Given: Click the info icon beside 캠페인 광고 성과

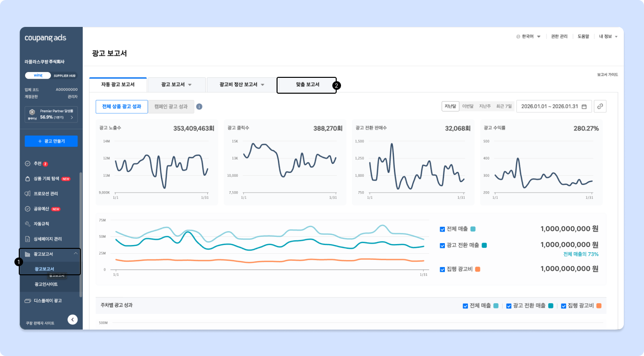Looking at the screenshot, I should pos(199,107).
